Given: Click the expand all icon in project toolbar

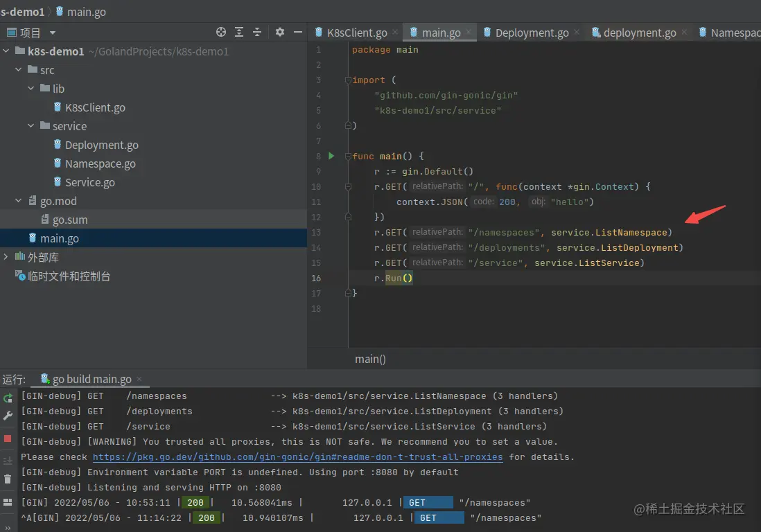Looking at the screenshot, I should [x=239, y=32].
